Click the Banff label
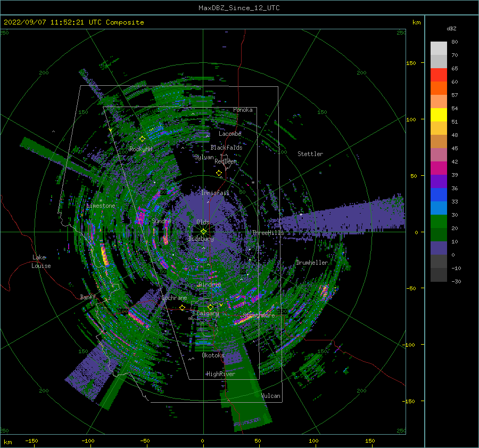This screenshot has height=448, width=479. click(x=88, y=297)
